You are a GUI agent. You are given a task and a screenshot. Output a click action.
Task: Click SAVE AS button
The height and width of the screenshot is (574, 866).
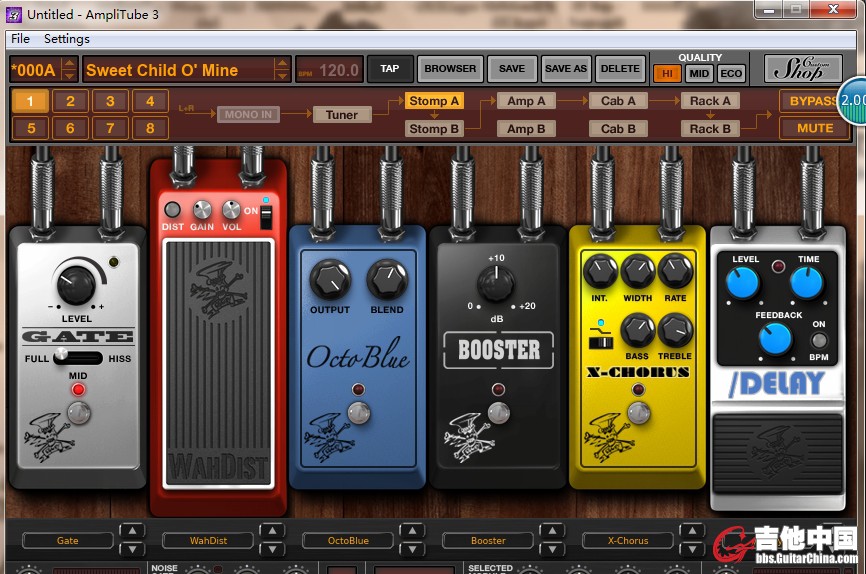pyautogui.click(x=566, y=69)
